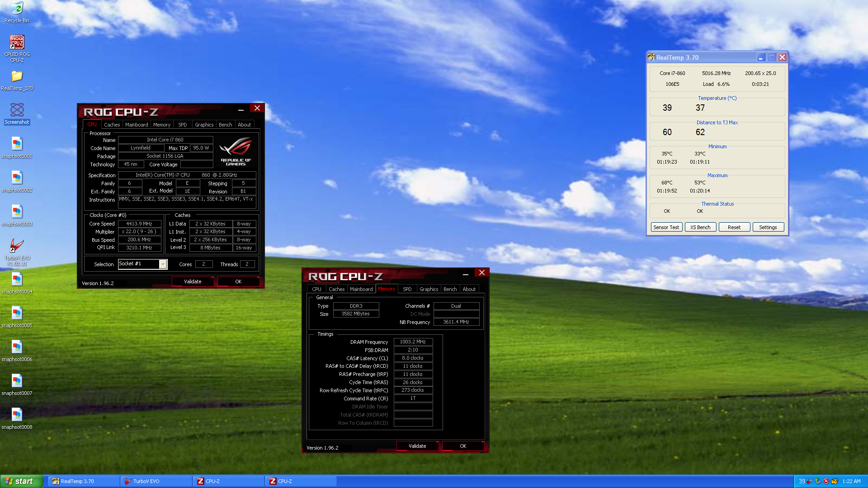
Task: Start the XS Bench in RealTemp
Action: pyautogui.click(x=700, y=227)
